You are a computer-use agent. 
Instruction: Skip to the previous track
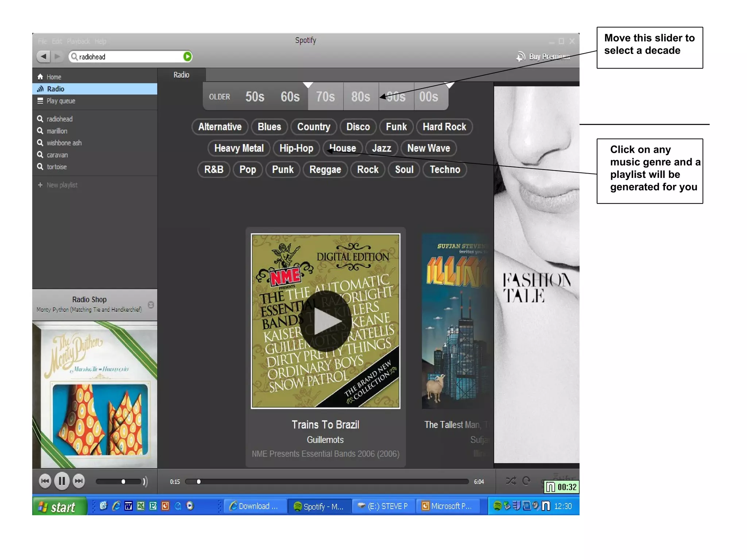tap(45, 481)
